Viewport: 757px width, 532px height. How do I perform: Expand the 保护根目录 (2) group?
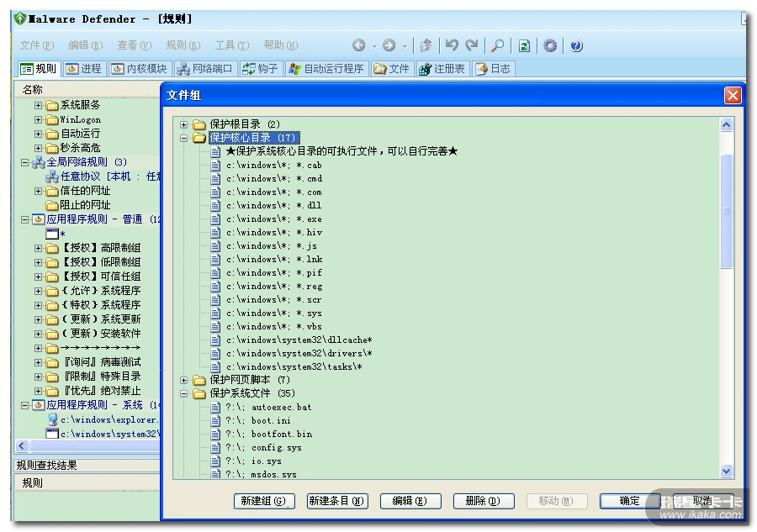pyautogui.click(x=183, y=124)
